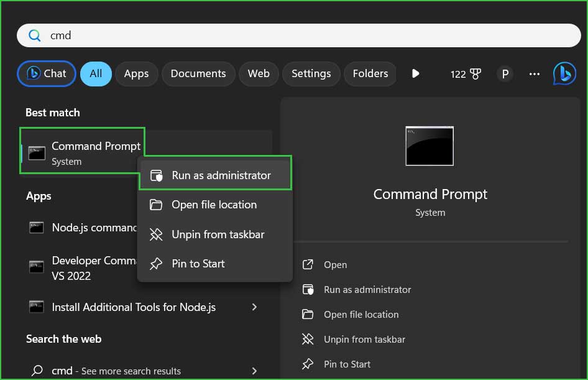Screen dimensions: 588x380
Task: Click the Node.js command prompt app icon
Action: click(37, 228)
